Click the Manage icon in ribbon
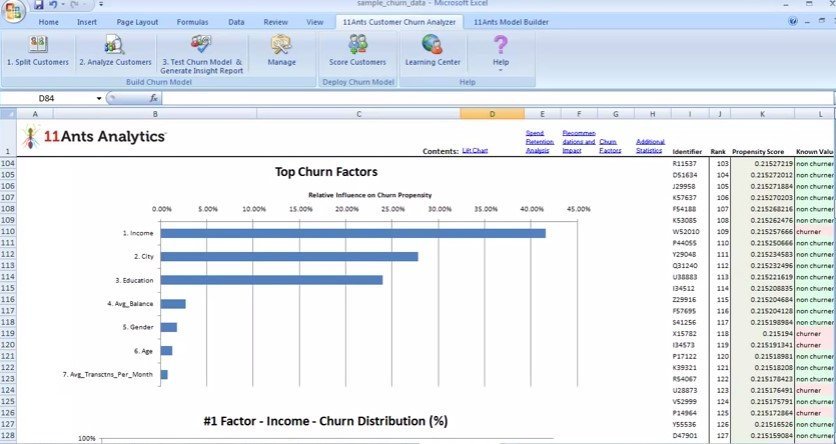Screen dimensions: 836x444 pyautogui.click(x=281, y=45)
